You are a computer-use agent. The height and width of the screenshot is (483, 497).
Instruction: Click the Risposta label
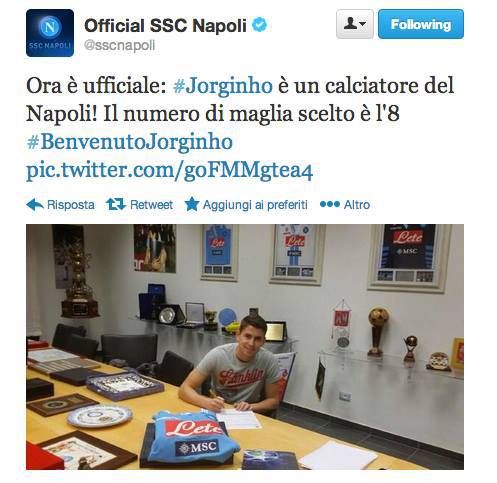[71, 205]
